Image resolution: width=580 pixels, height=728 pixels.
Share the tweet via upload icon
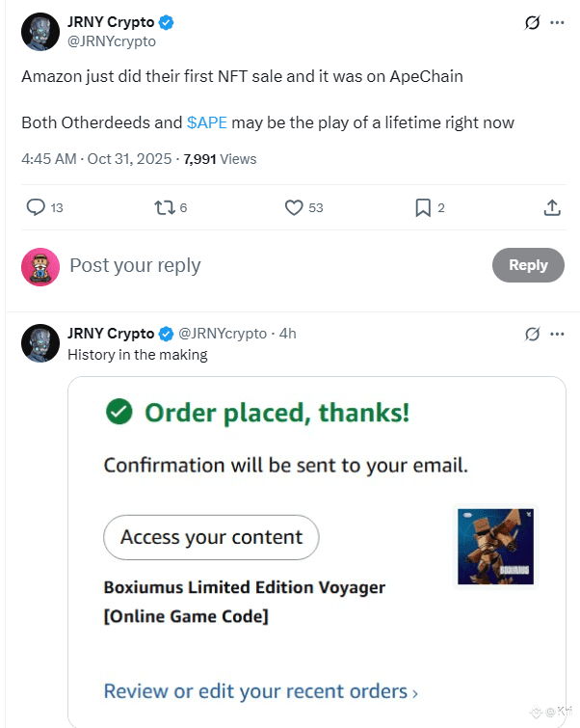point(552,207)
